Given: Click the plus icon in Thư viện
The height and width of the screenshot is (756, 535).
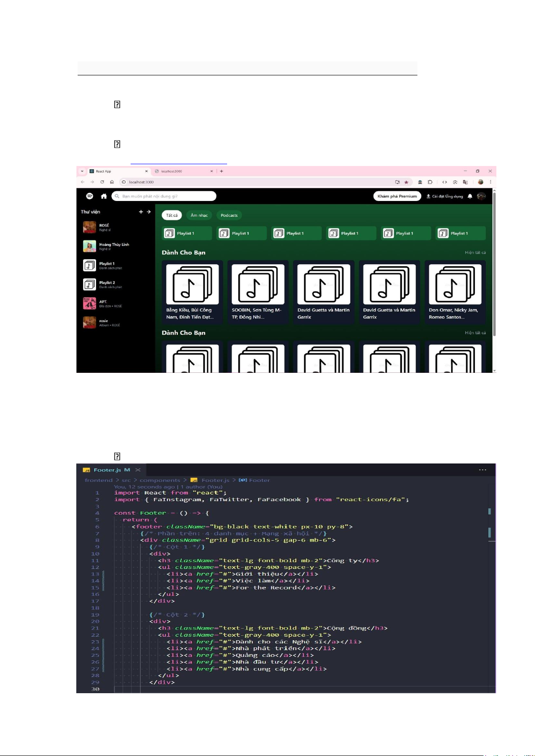Looking at the screenshot, I should click(141, 212).
